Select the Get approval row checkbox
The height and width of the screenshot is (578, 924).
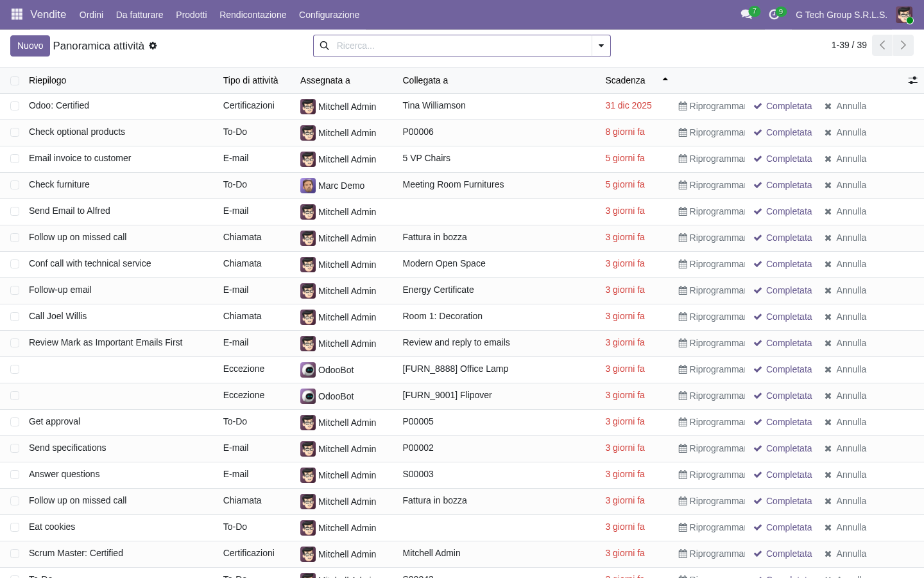(x=15, y=422)
